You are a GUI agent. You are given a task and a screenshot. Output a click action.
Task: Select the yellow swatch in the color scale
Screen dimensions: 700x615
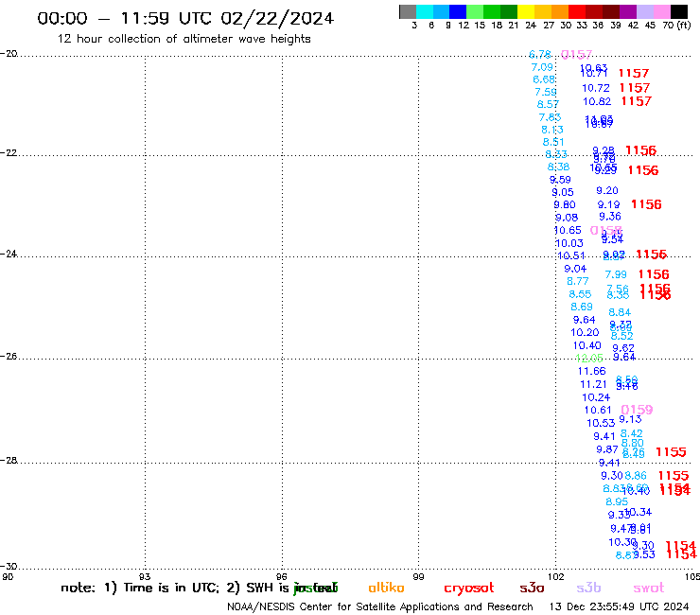[526, 11]
